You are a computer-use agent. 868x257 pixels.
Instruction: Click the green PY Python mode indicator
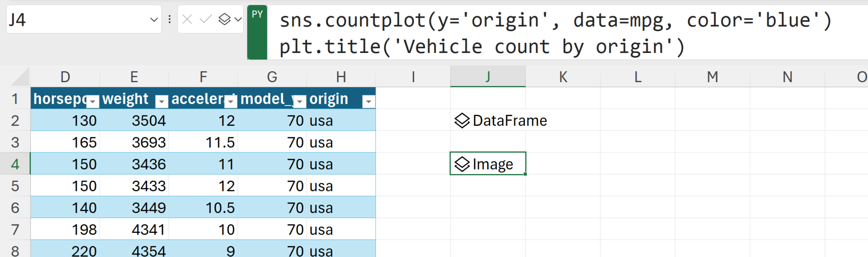pyautogui.click(x=257, y=32)
